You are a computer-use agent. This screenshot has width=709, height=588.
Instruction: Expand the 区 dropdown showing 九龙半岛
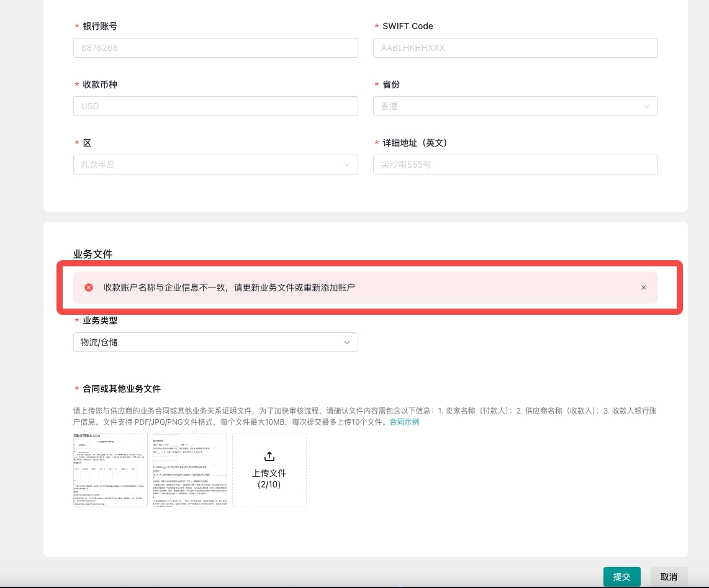click(x=215, y=165)
